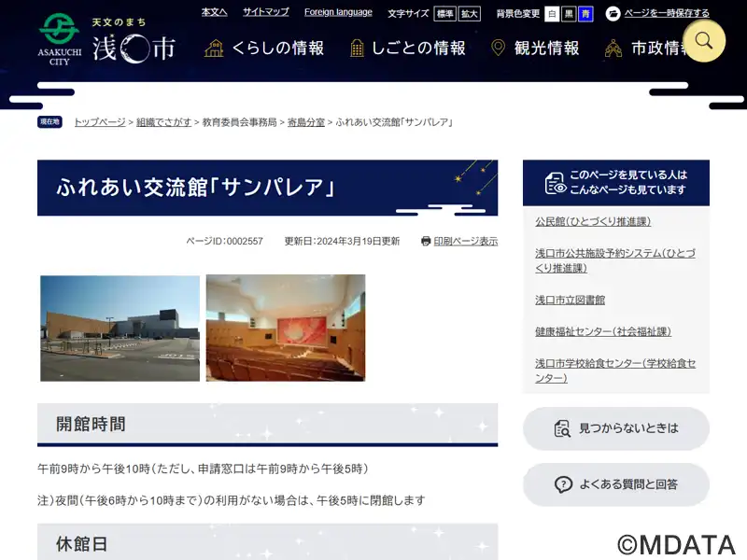Click the printer icon for print view
Image resolution: width=747 pixels, height=560 pixels.
click(426, 241)
